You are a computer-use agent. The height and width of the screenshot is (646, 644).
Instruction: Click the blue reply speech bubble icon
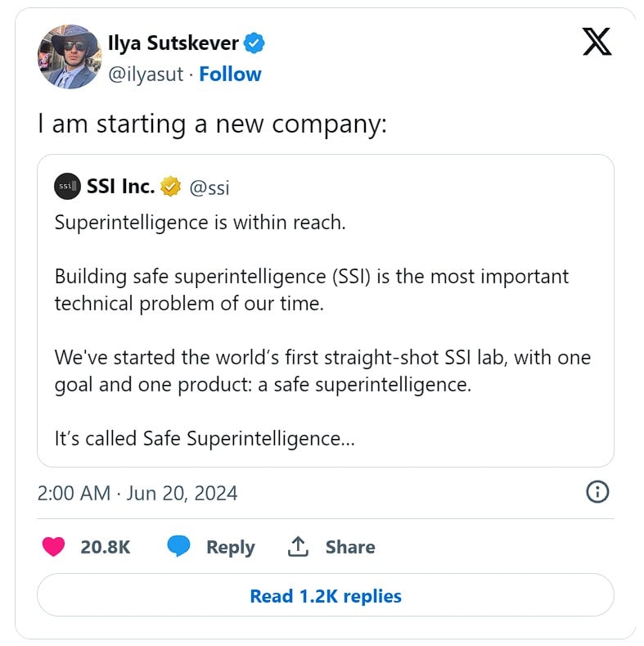click(178, 546)
